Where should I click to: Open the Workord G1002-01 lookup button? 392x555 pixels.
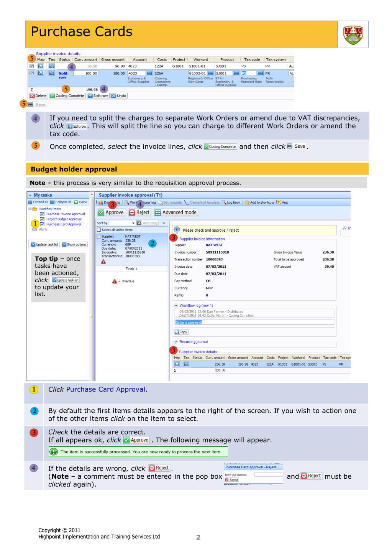210,73
